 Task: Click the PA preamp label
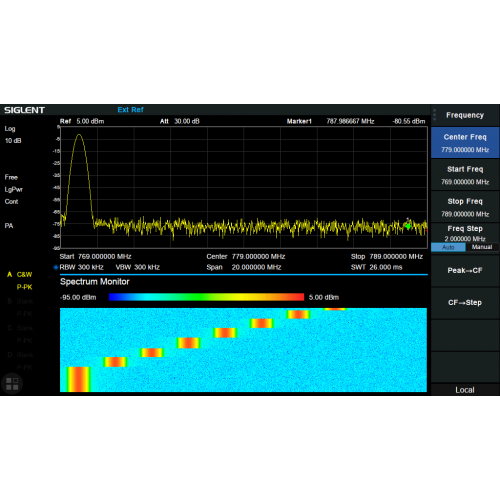(x=9, y=226)
